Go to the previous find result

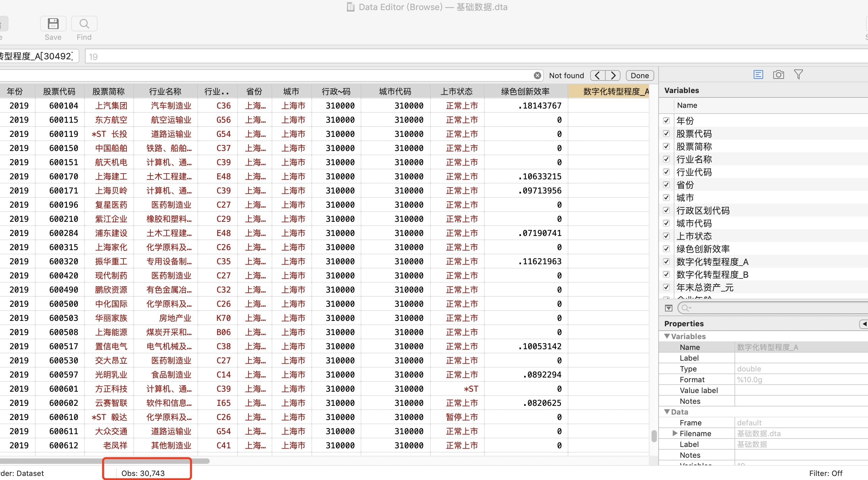598,76
